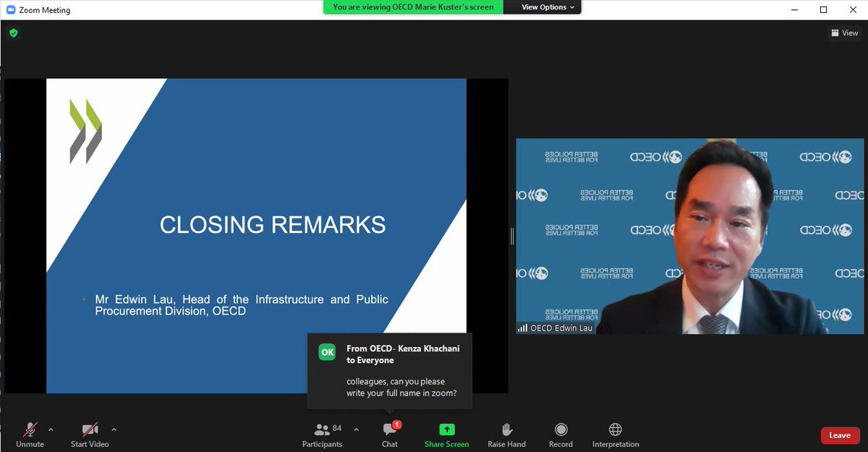Expand the arrow next to Participants
Image resolution: width=868 pixels, height=452 pixels.
[x=356, y=430]
